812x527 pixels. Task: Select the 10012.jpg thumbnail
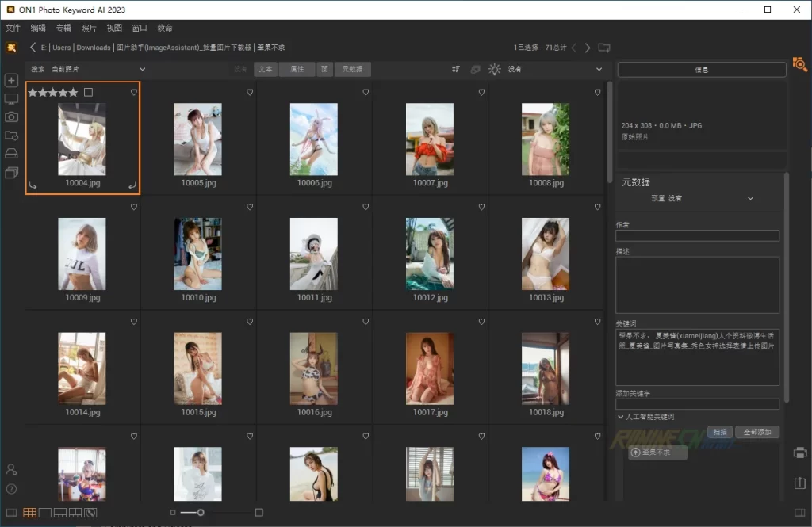click(430, 254)
